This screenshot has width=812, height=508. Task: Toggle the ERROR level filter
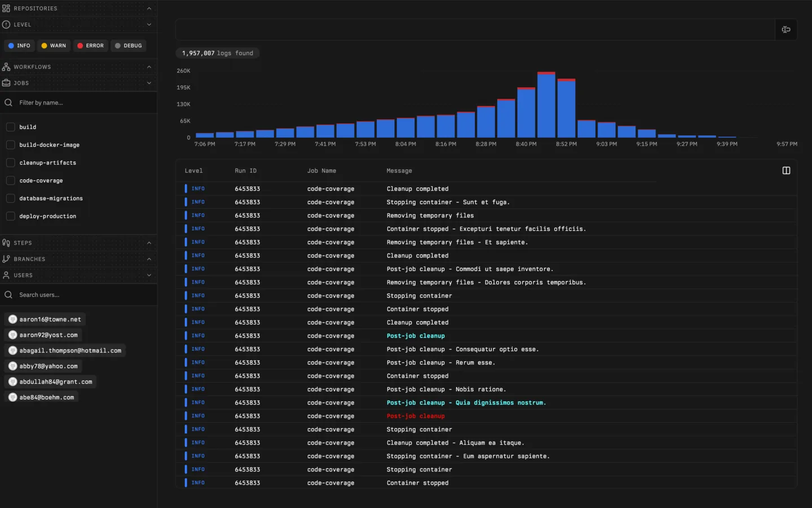tap(90, 46)
